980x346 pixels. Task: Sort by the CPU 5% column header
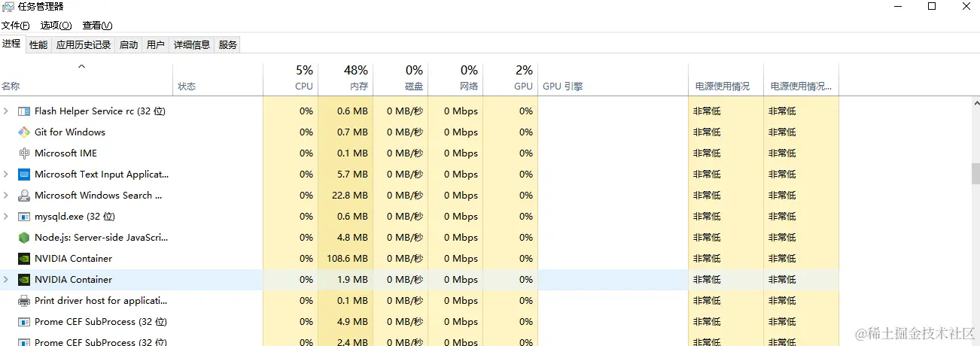[291, 79]
